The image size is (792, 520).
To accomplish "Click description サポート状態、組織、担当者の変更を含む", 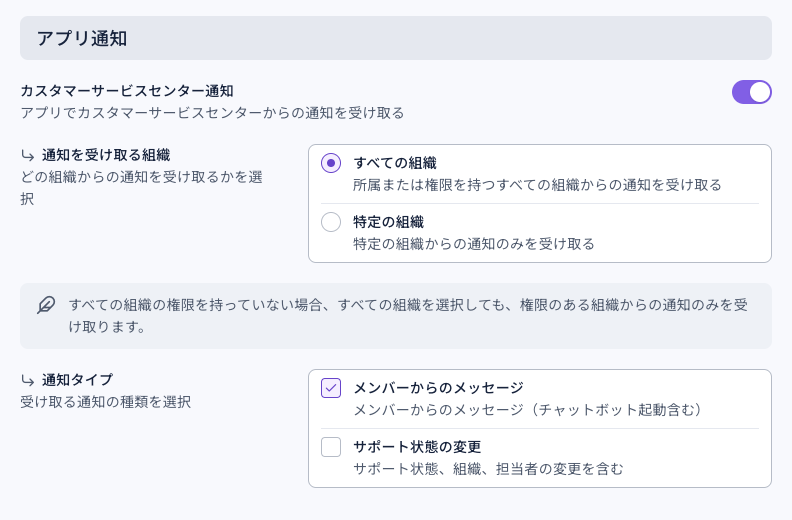I will [x=488, y=469].
